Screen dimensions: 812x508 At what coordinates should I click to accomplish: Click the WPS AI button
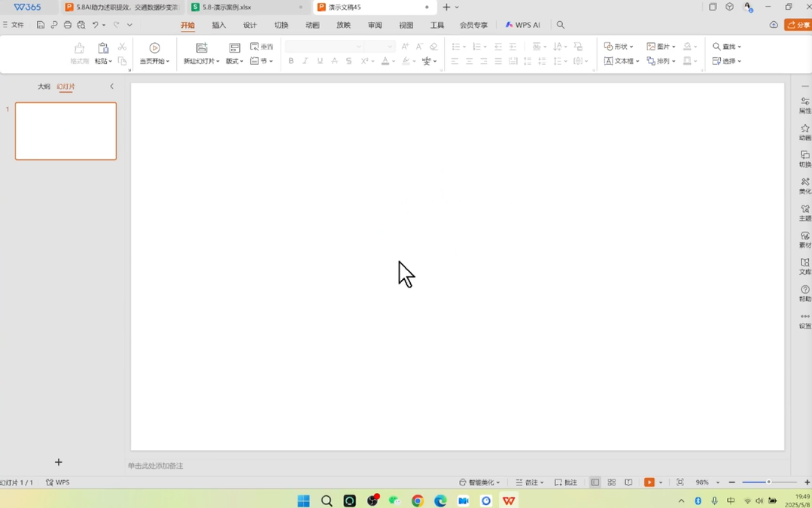coord(523,25)
